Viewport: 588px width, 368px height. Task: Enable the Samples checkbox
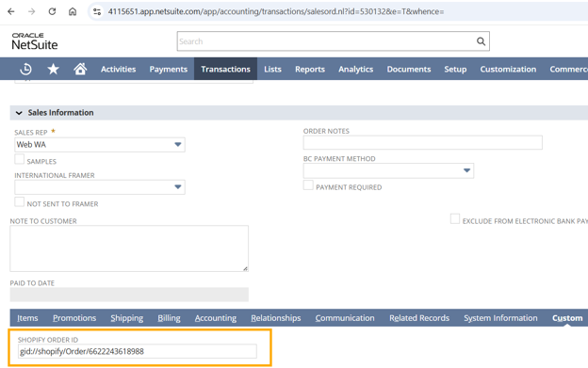tap(19, 159)
